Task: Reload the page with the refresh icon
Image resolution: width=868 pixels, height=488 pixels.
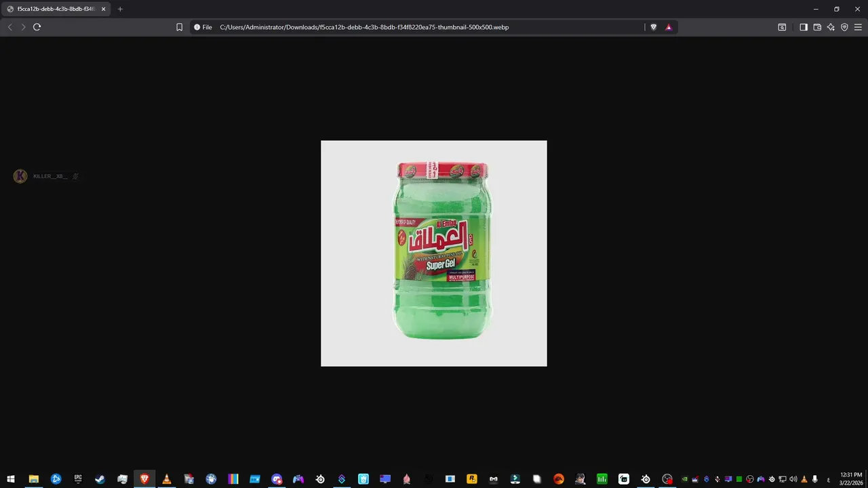Action: coord(37,27)
